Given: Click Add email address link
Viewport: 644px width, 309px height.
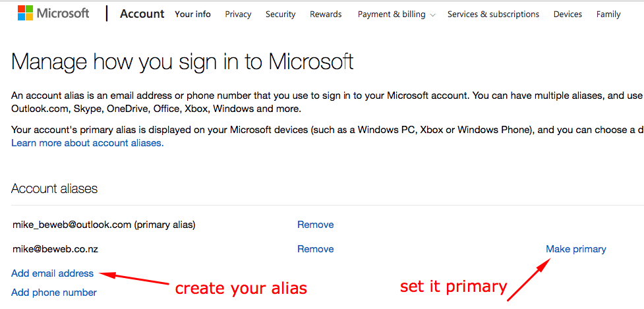Looking at the screenshot, I should [52, 273].
